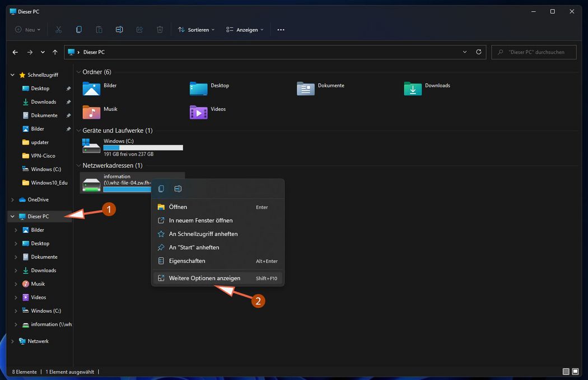This screenshot has width=588, height=380.
Task: Collapse the Netzwerkadressen (1) group
Action: 79,165
